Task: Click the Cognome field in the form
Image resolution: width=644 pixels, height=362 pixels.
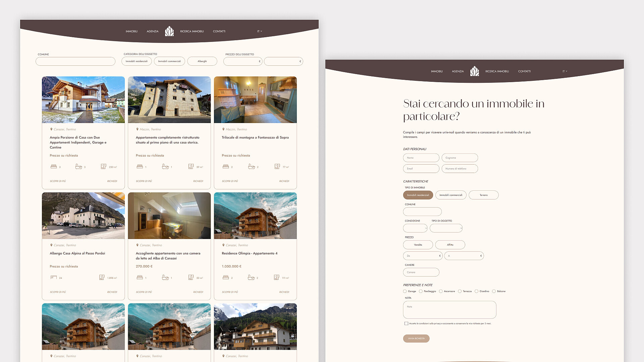Action: click(460, 158)
